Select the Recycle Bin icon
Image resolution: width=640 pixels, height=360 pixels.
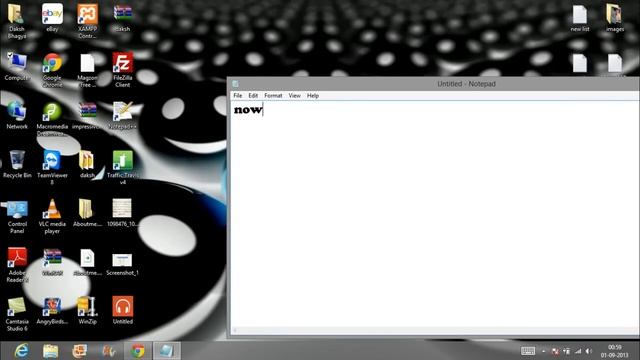pos(17,164)
